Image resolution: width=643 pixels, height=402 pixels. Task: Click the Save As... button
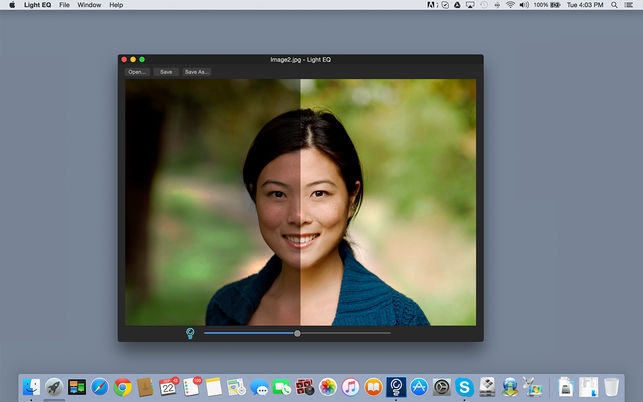point(196,72)
